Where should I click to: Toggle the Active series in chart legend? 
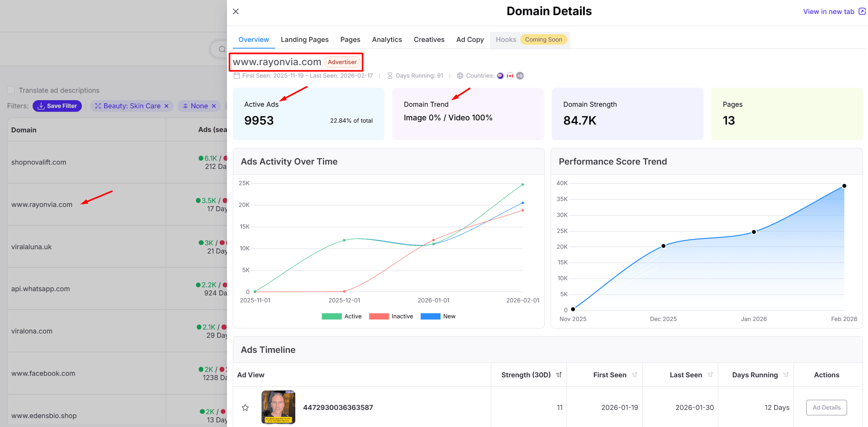coord(341,316)
